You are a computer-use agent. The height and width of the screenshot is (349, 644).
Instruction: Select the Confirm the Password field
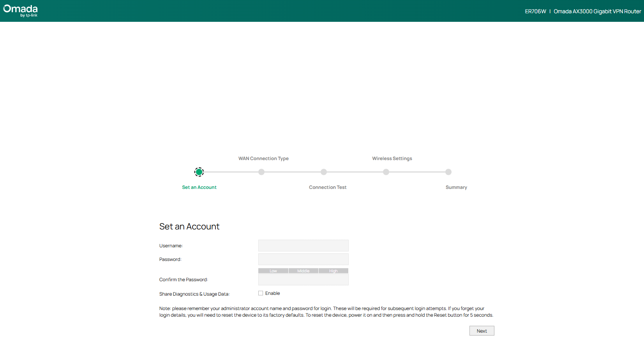point(303,279)
